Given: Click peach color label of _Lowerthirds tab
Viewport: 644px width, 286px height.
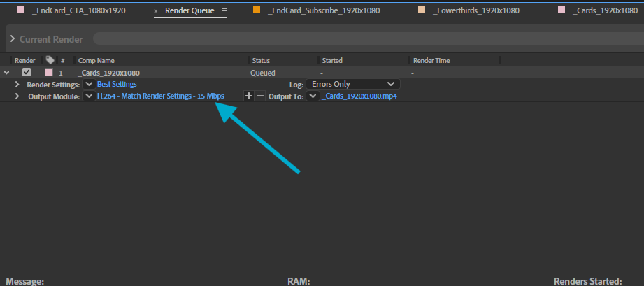Looking at the screenshot, I should (422, 10).
